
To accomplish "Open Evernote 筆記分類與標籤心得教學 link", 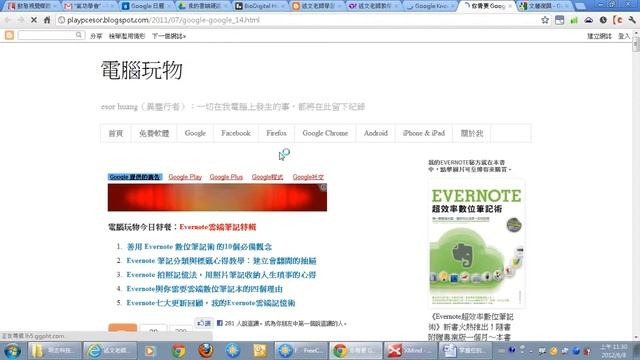I will [222, 260].
